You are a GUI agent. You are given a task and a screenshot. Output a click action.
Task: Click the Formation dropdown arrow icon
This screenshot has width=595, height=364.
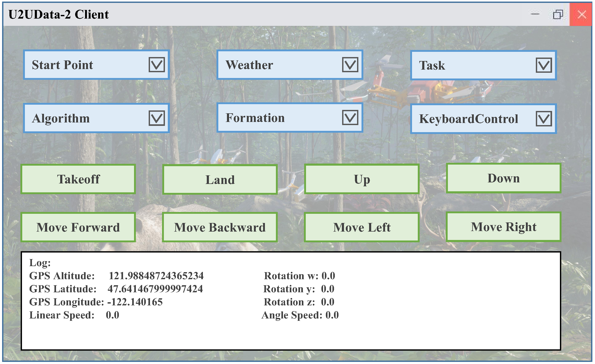tap(350, 117)
